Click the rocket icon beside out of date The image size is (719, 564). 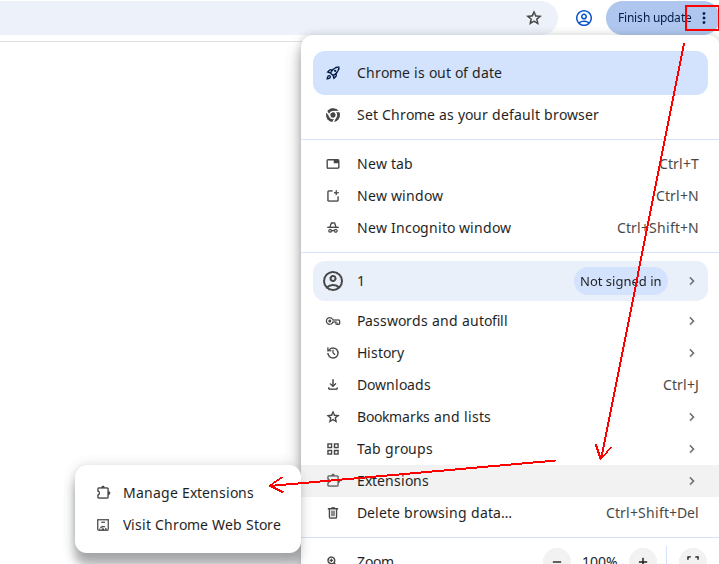[x=333, y=73]
